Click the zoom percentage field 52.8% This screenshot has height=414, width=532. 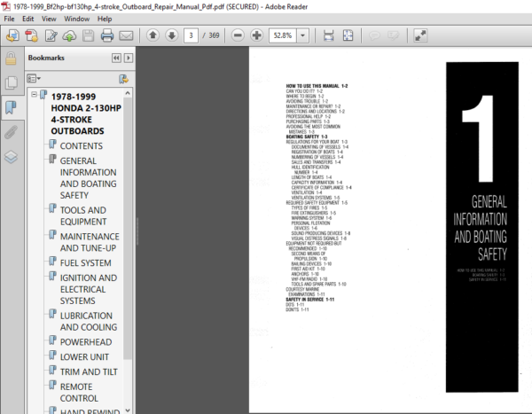[283, 35]
